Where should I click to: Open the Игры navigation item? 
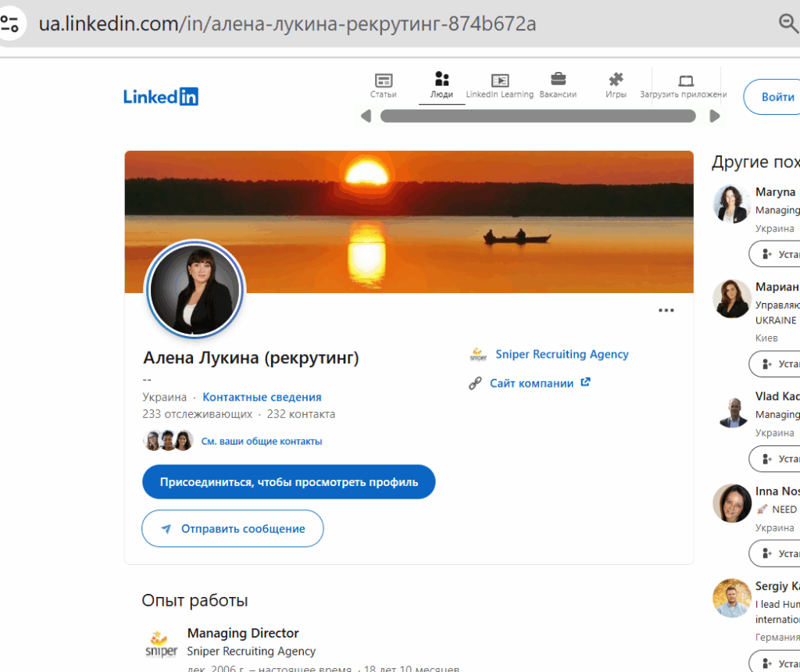[616, 86]
